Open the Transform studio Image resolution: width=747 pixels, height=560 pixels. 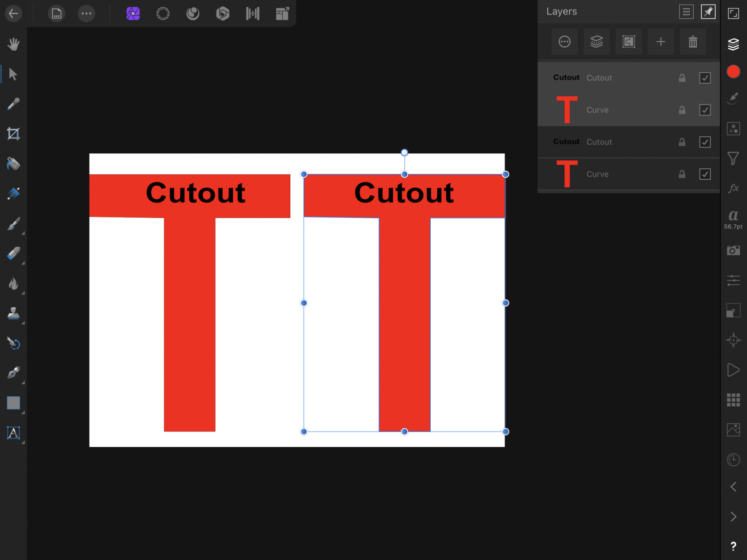734,310
